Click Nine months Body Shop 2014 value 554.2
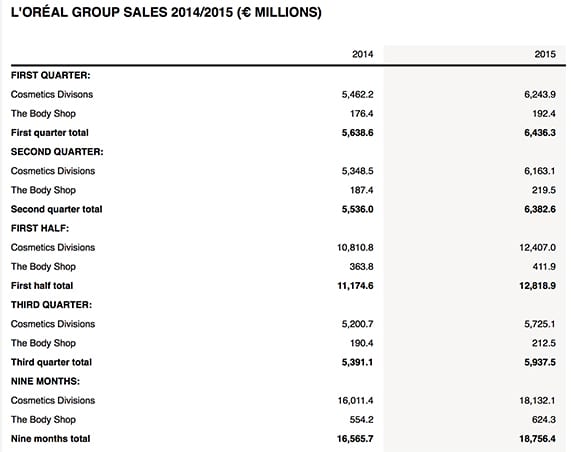Image resolution: width=571 pixels, height=452 pixels. [x=361, y=420]
